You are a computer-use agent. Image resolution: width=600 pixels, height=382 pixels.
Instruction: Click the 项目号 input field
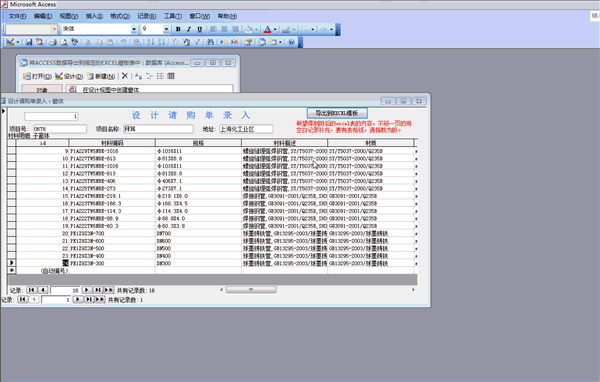point(60,129)
